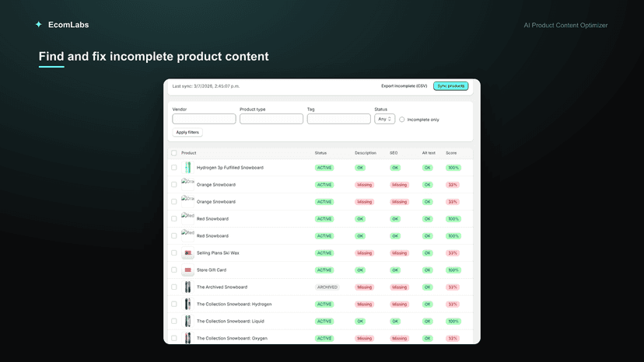Screen dimensions: 644x362
Task: Click The Collection Snowboard: Oxygen thumbnail
Action: click(x=187, y=338)
